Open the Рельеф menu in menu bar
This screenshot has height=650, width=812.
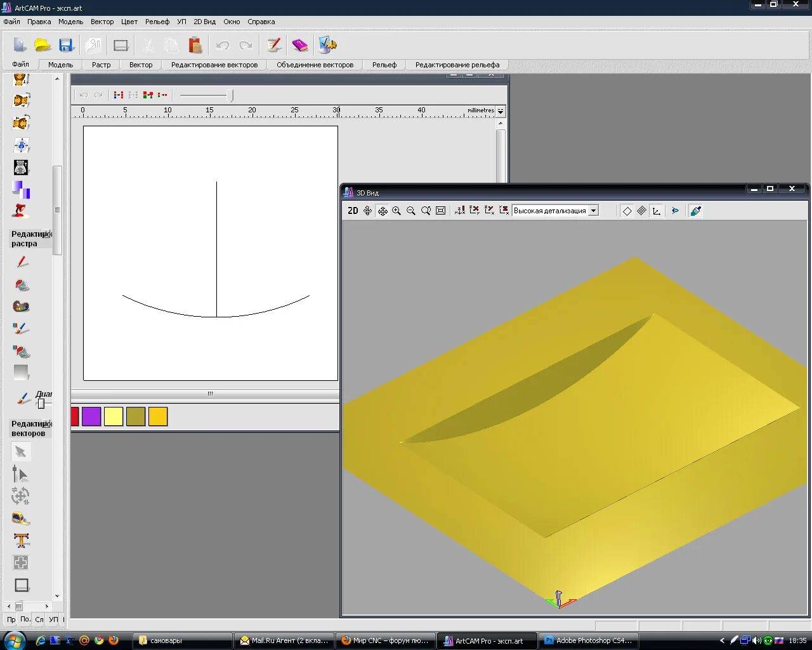pos(157,22)
